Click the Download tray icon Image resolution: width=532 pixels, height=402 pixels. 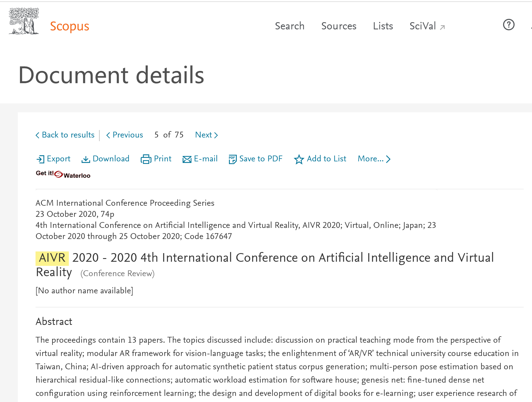(x=86, y=159)
